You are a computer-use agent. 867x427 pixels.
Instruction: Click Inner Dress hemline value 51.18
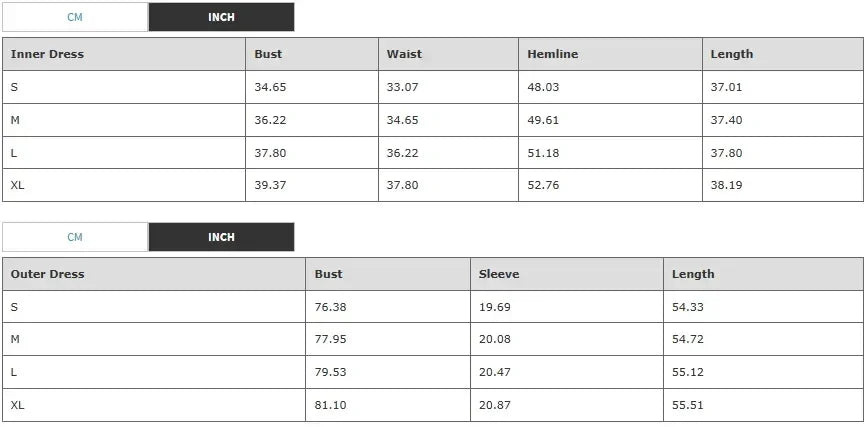pos(543,153)
